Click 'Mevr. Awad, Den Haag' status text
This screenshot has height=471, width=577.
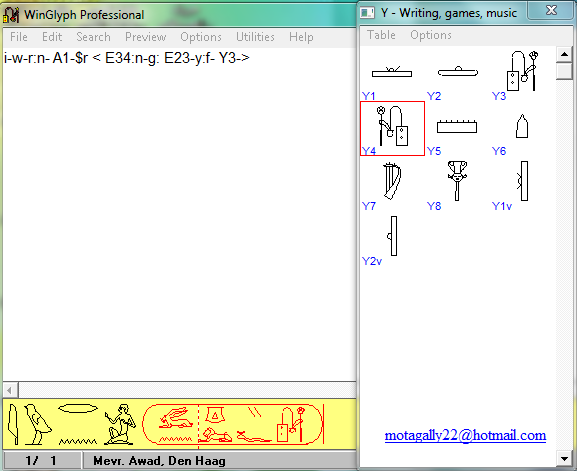coord(159,460)
